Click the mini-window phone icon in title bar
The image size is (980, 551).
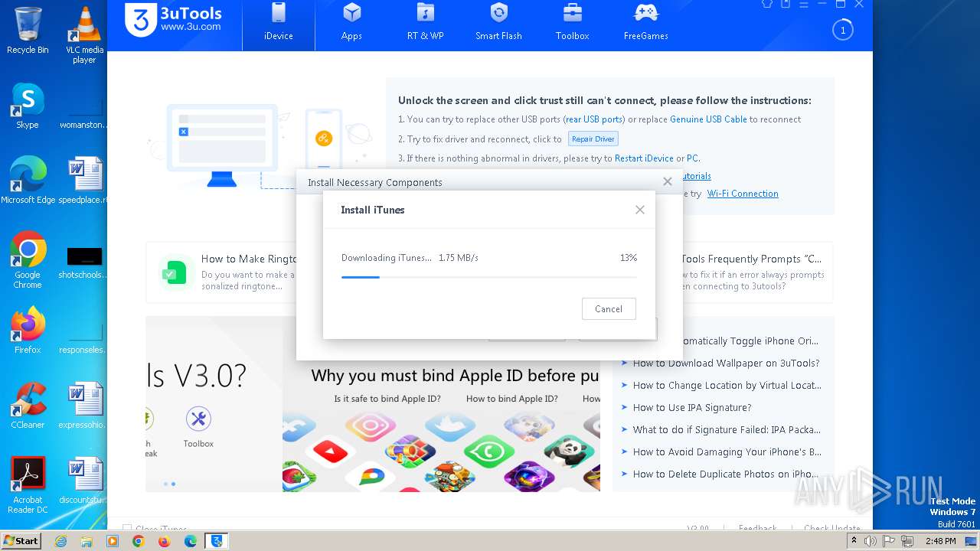point(786,4)
